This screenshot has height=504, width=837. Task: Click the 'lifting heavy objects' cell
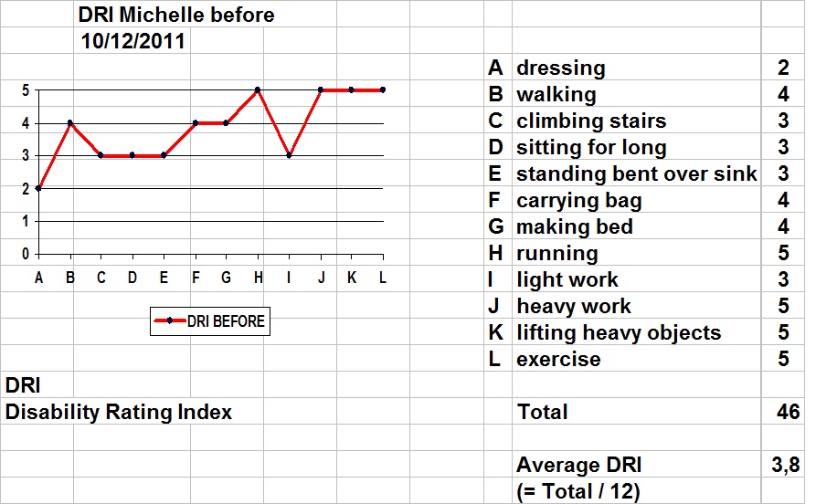[636, 332]
